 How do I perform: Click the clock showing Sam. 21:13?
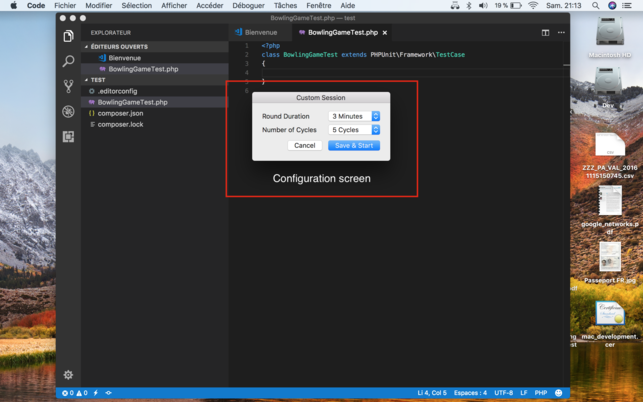pos(563,5)
